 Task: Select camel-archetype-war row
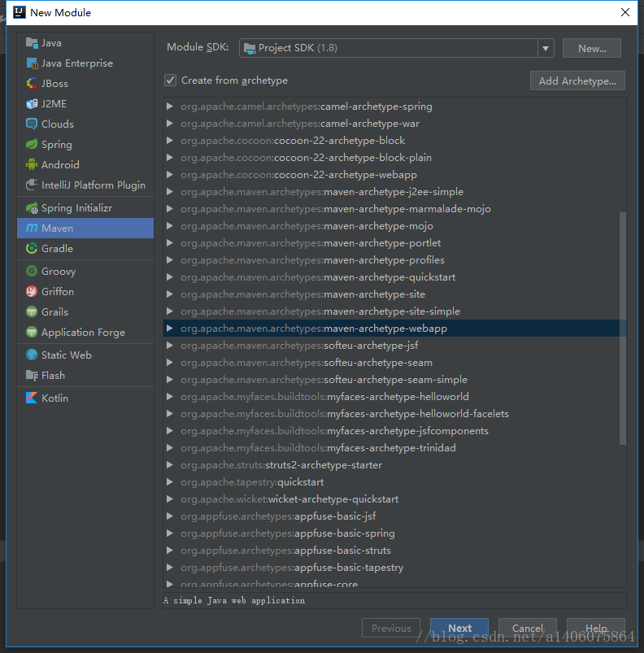click(x=394, y=124)
